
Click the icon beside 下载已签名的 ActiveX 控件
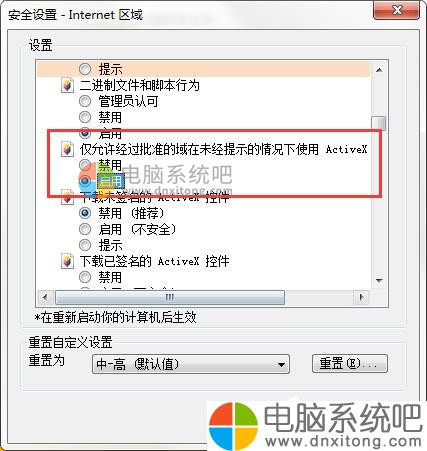tap(67, 261)
